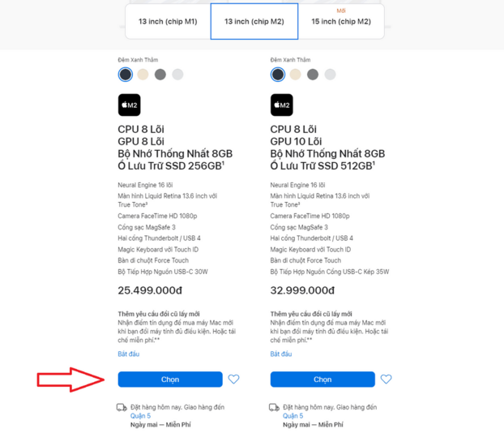Pick the midnight blue color for the 256GB model
The height and width of the screenshot is (446, 504).
[x=126, y=75]
